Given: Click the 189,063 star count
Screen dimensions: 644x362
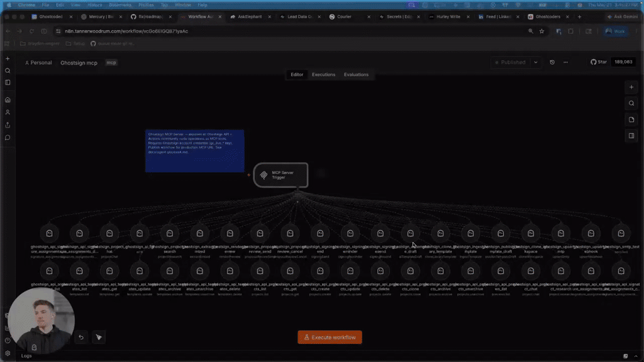Looking at the screenshot, I should coord(623,62).
